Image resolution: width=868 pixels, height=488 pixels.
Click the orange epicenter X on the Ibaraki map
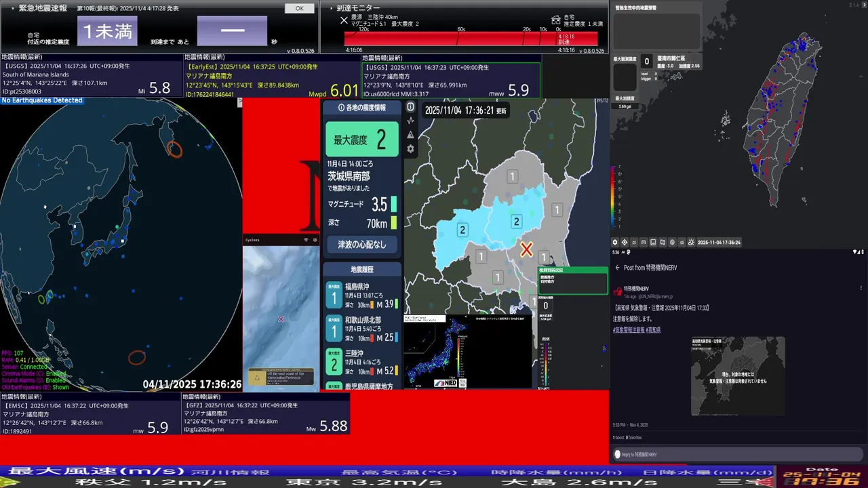526,249
